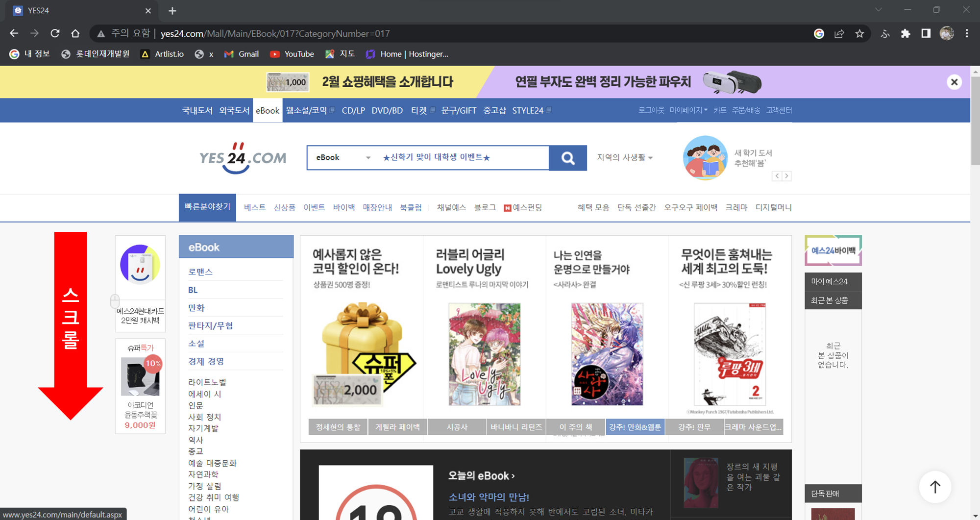Screen dimensions: 980x520
Task: Open a new browser tab
Action: [x=172, y=11]
